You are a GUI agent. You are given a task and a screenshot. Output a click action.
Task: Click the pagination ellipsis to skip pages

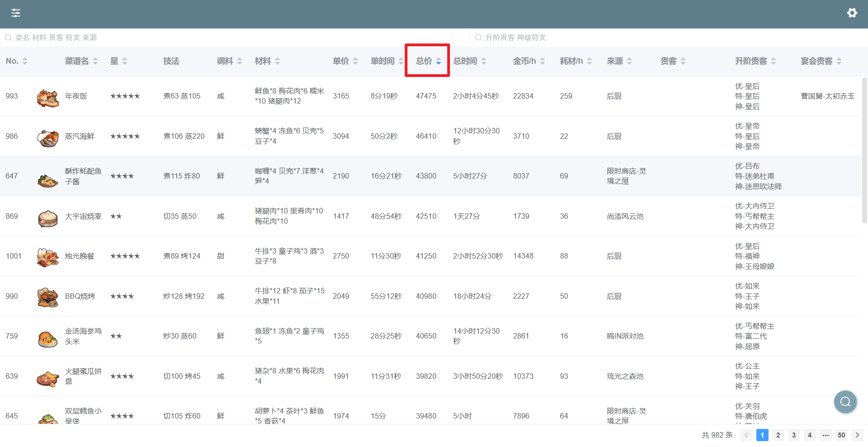825,435
